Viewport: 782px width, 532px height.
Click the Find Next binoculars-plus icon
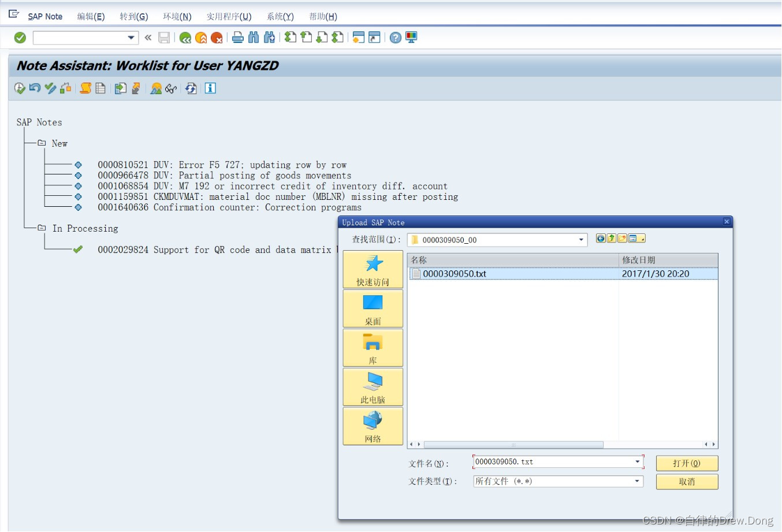269,38
